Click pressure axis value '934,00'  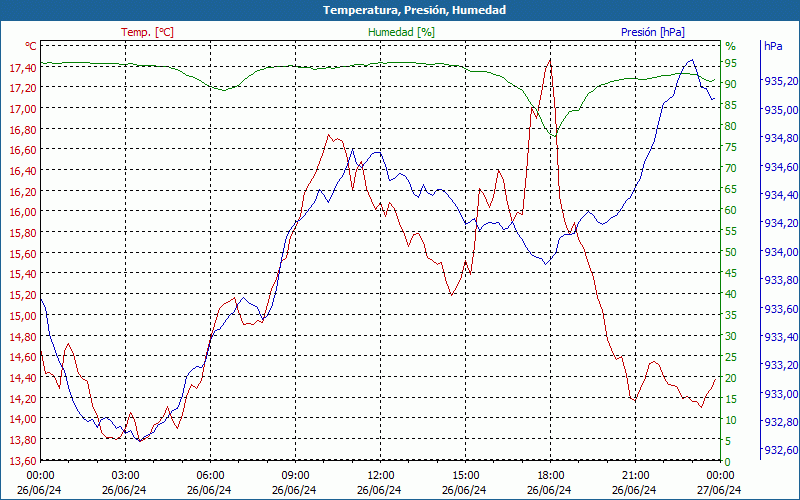[x=781, y=252]
